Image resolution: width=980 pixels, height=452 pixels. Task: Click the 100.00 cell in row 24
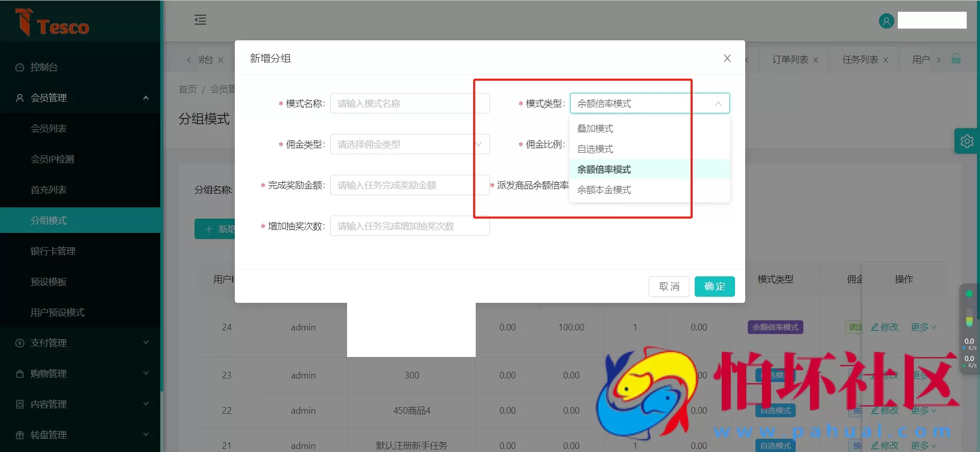pos(571,327)
